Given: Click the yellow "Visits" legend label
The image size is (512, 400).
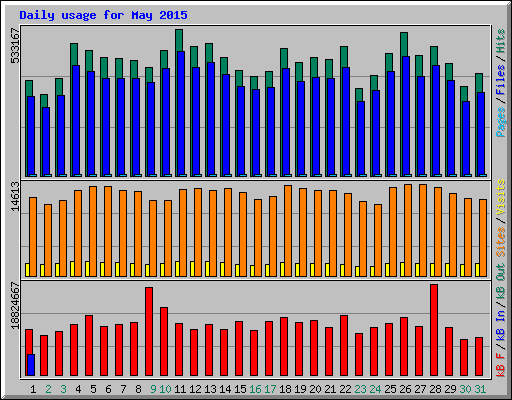Looking at the screenshot, I should 501,197.
